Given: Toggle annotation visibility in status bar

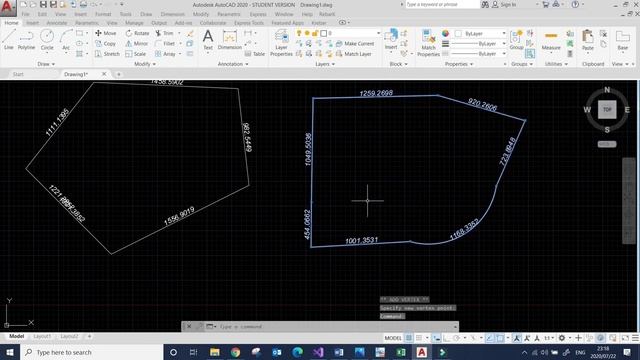Looking at the screenshot, I should tap(517, 338).
